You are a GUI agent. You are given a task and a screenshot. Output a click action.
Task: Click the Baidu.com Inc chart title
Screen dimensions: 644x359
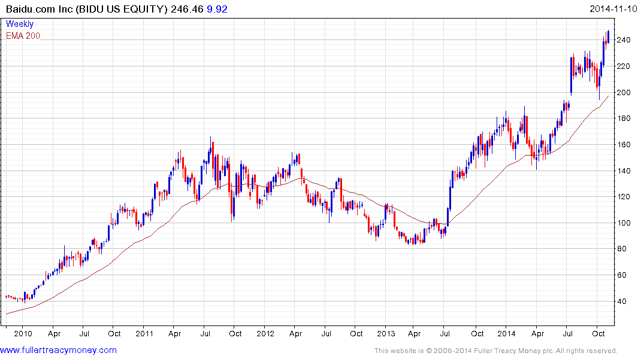point(87,9)
